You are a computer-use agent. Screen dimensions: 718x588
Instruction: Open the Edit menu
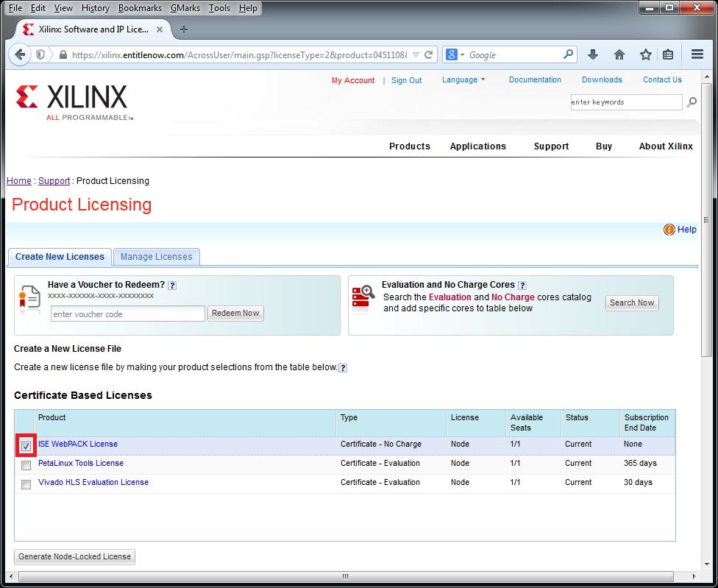[x=38, y=8]
